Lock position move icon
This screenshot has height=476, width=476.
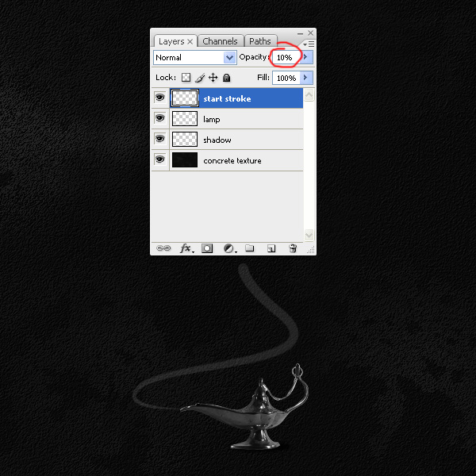coord(213,78)
